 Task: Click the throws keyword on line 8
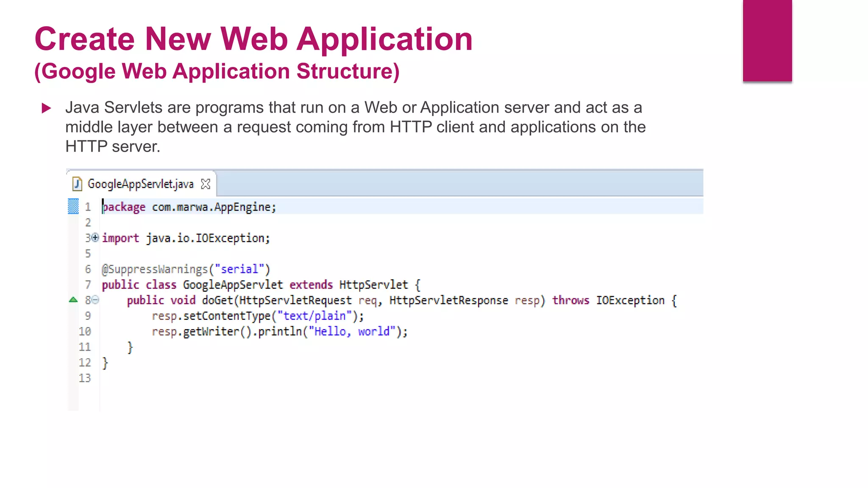click(570, 300)
